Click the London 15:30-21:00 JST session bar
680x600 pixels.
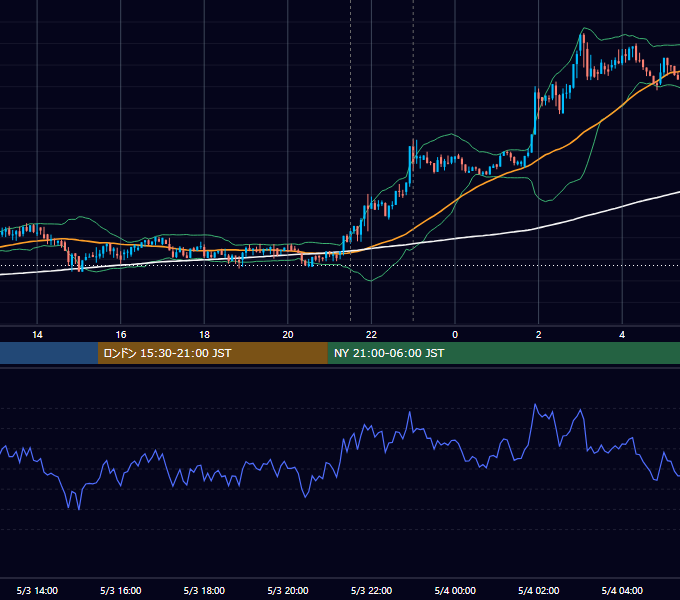tap(212, 353)
